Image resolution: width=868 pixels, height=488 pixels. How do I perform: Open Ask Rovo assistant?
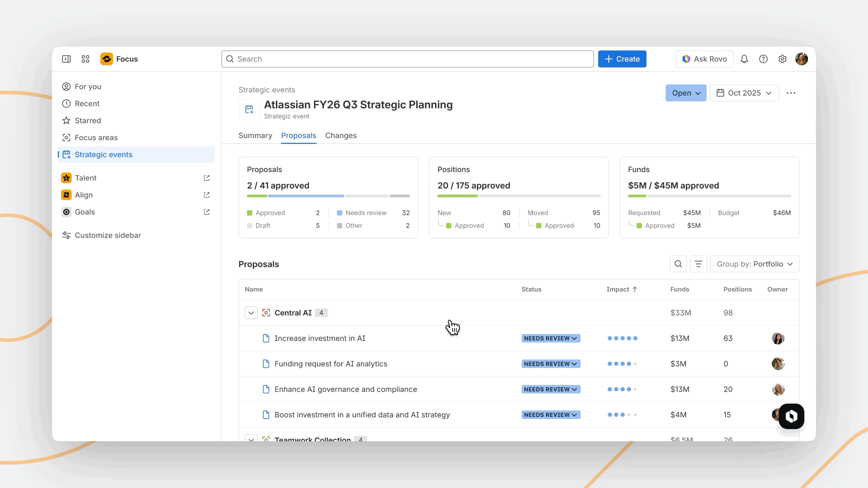(704, 59)
